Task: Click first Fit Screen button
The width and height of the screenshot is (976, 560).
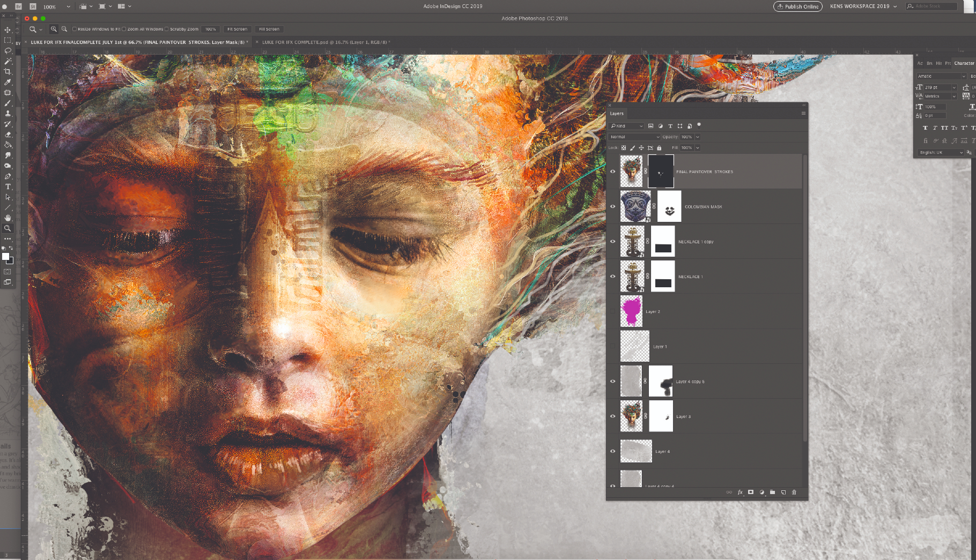Action: pyautogui.click(x=237, y=29)
